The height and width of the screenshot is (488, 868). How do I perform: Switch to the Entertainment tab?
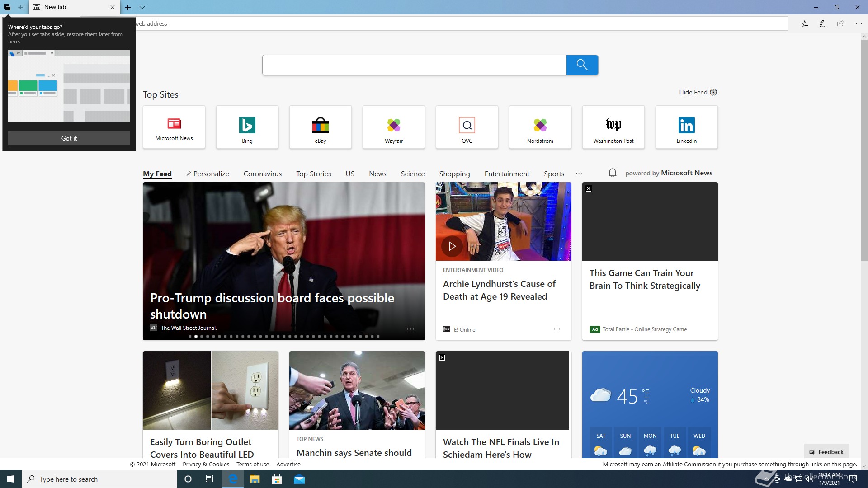coord(507,174)
